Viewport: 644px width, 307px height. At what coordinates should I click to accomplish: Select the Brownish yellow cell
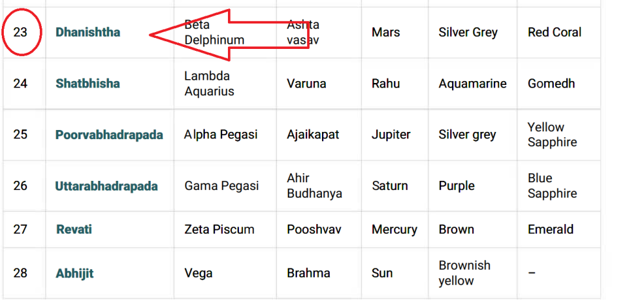point(464,274)
